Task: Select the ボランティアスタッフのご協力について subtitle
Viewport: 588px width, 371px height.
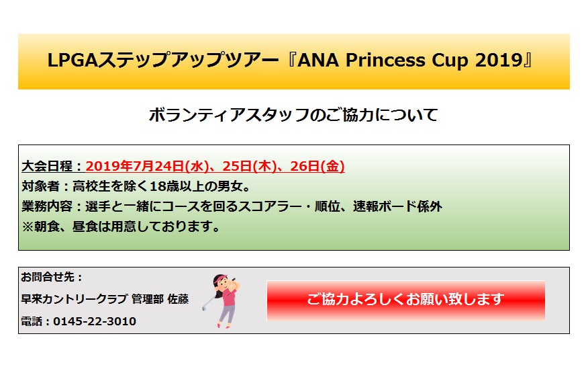Action: point(293,115)
